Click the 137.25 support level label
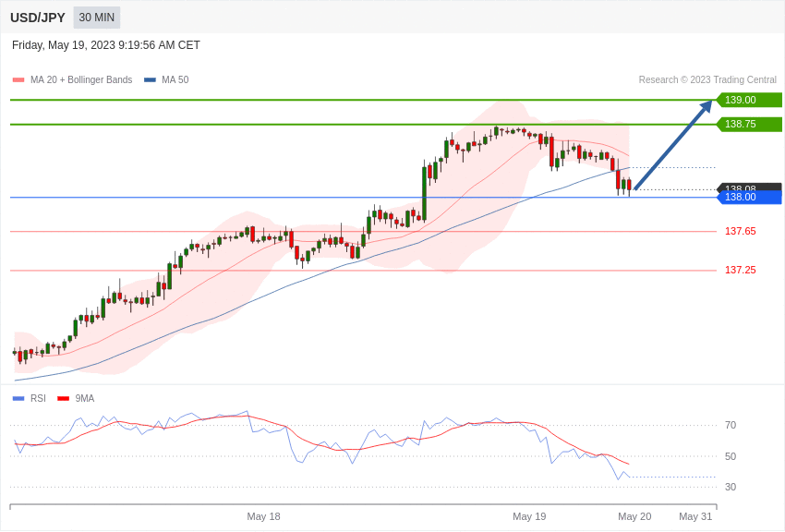Screen dimensions: 785x532 pos(740,271)
